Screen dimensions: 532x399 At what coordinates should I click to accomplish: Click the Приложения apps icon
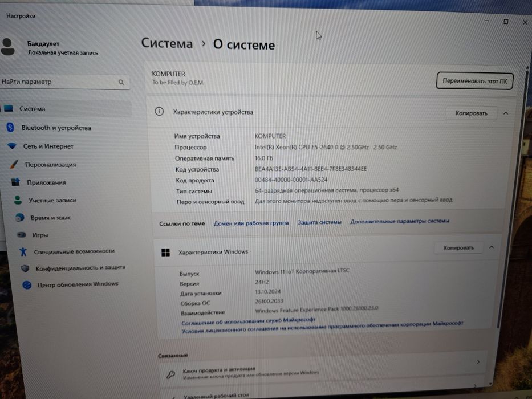click(x=15, y=182)
